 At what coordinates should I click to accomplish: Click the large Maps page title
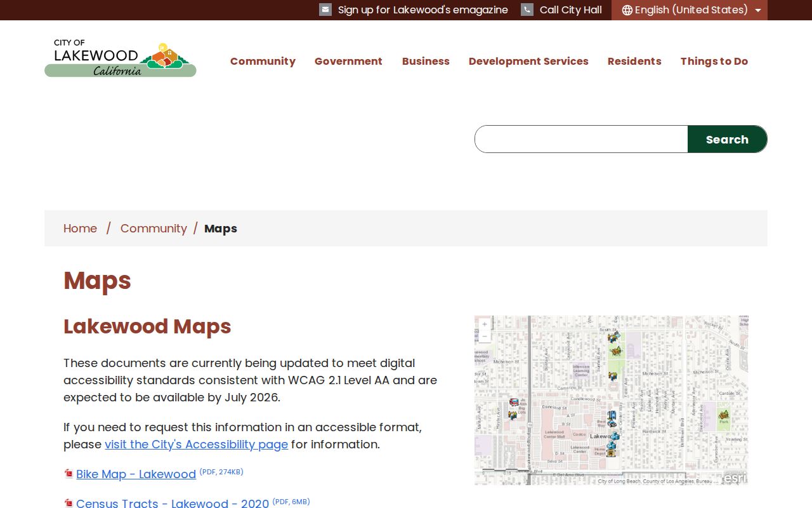(x=97, y=281)
